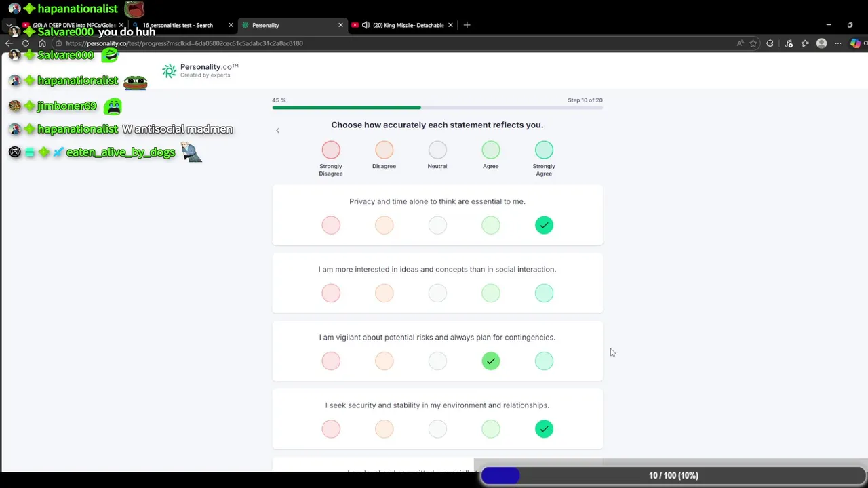The image size is (868, 488).
Task: Click the 10 / 100 counter bar
Action: (x=673, y=476)
